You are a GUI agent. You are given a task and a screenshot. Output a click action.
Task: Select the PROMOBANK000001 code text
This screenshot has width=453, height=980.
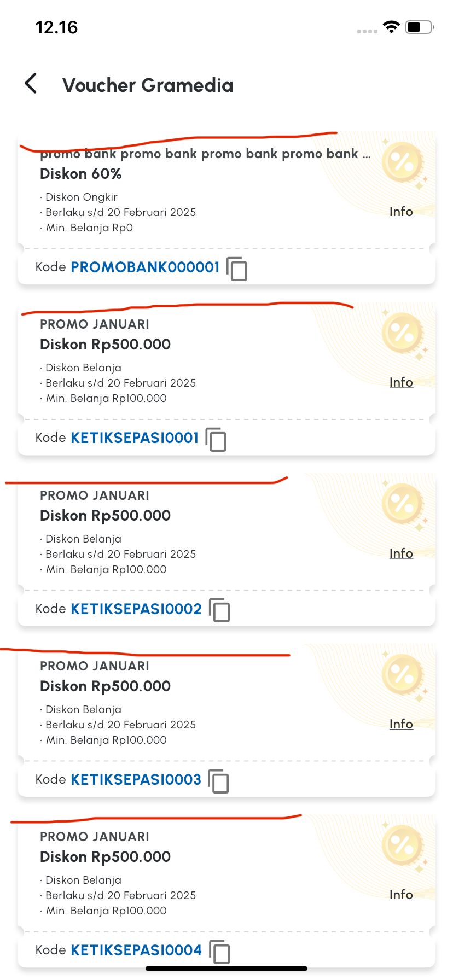[x=145, y=267]
